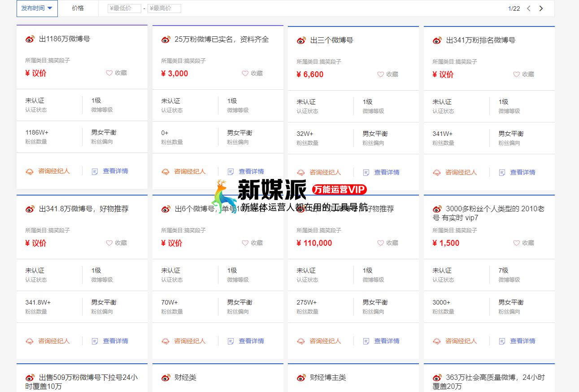579x392 pixels.
Task: Click Weibo logo beside 财经博主类
Action: pos(301,378)
